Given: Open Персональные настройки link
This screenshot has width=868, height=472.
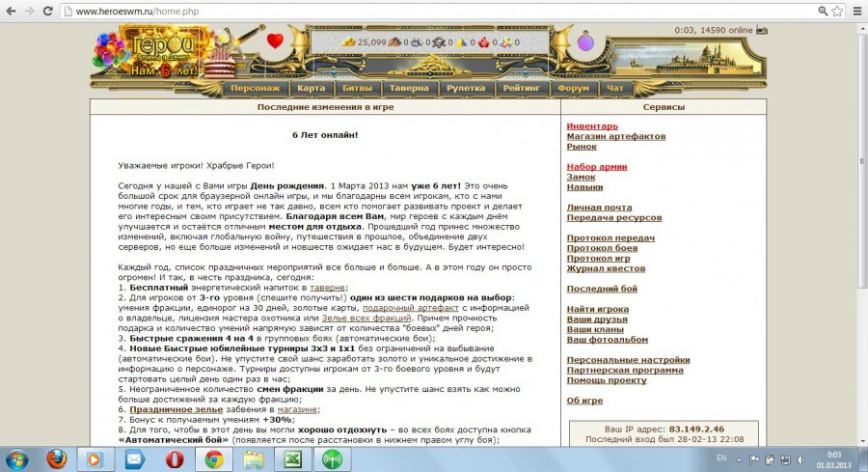Looking at the screenshot, I should click(x=628, y=360).
